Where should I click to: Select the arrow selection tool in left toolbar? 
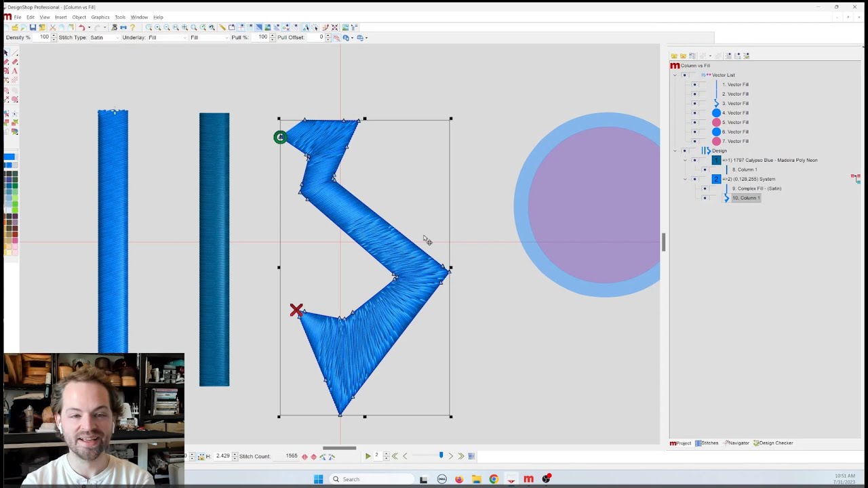[6, 52]
